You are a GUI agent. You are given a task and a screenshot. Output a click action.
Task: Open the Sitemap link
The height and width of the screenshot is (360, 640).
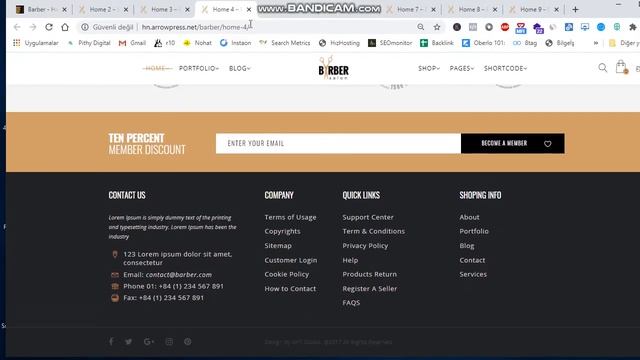pyautogui.click(x=278, y=245)
